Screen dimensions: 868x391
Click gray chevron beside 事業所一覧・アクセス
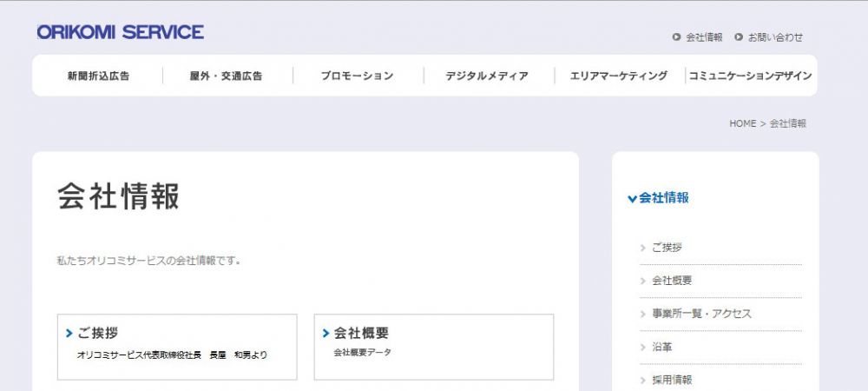pyautogui.click(x=642, y=314)
